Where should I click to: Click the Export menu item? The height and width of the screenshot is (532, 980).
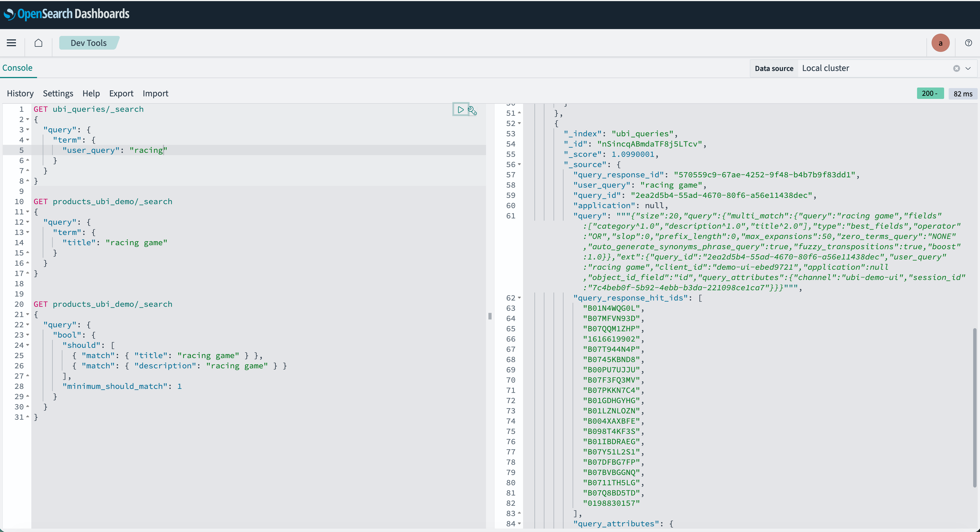[x=121, y=93]
